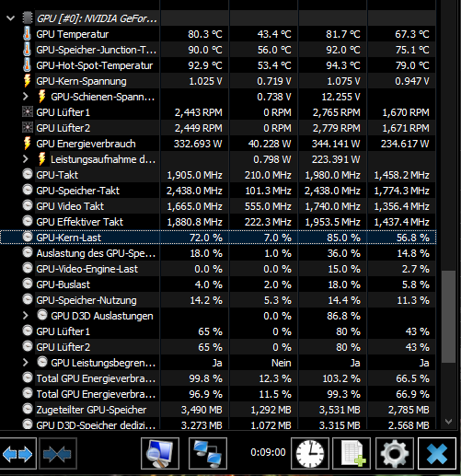Select the GPU-Speicher-Takt clock icon row
This screenshot has width=461, height=476.
coord(218,191)
